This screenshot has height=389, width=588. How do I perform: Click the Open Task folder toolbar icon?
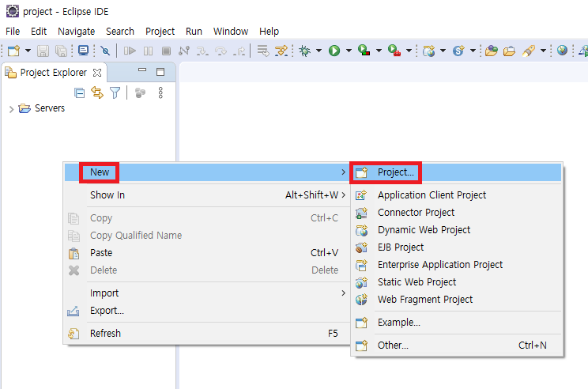(x=509, y=51)
